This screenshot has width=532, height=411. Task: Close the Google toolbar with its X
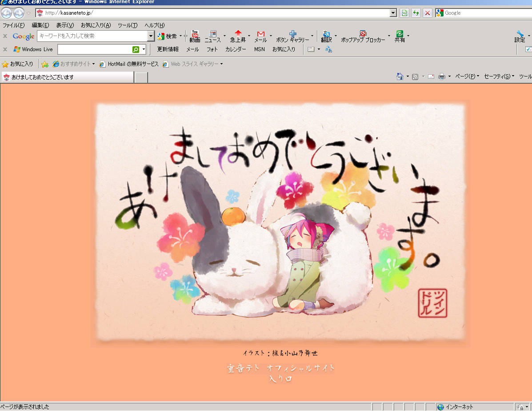[5, 36]
